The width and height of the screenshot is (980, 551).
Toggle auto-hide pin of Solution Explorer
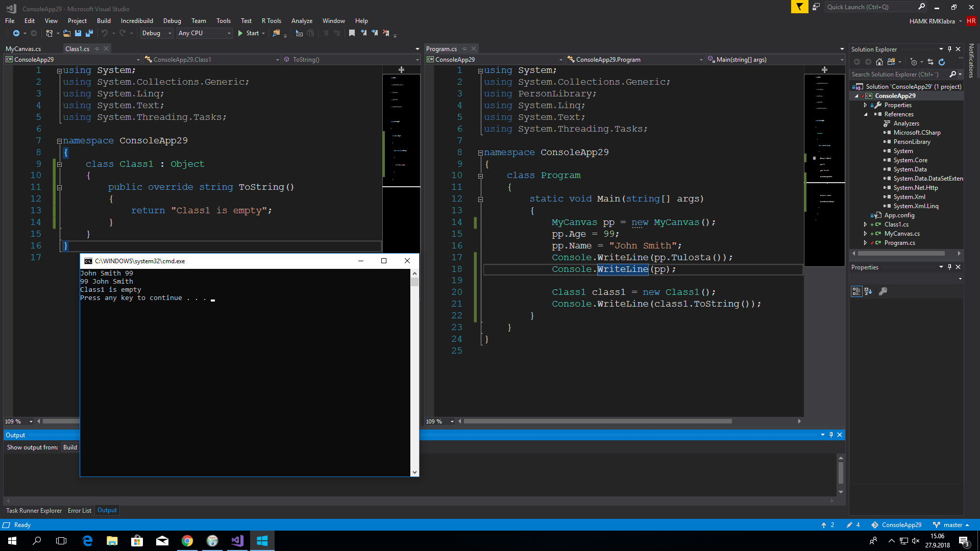point(949,49)
